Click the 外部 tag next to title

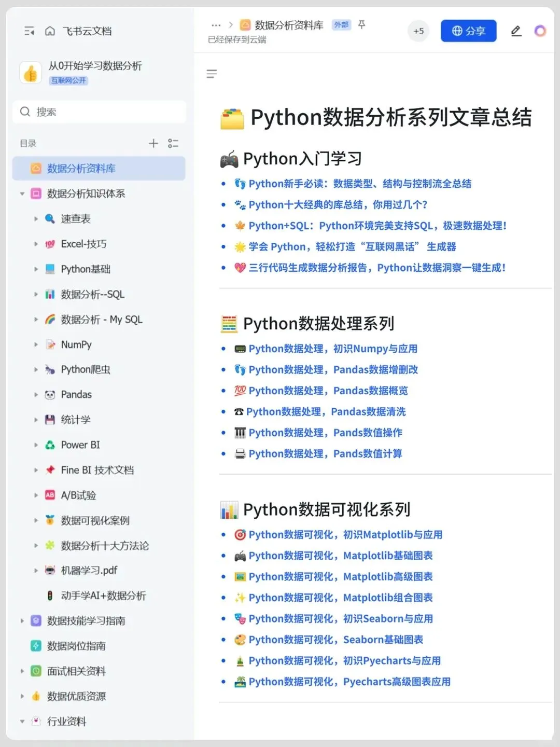click(341, 25)
